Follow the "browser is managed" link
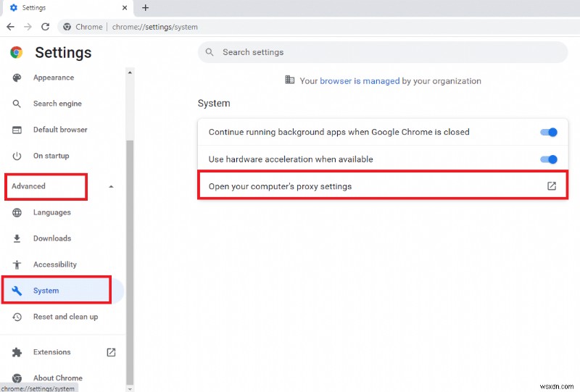Image resolution: width=580 pixels, height=392 pixels. click(360, 81)
